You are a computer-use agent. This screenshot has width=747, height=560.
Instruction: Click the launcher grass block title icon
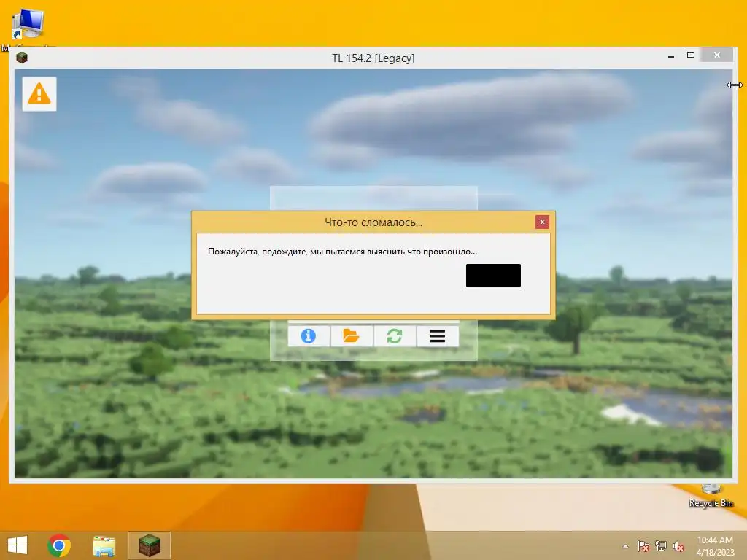point(22,58)
